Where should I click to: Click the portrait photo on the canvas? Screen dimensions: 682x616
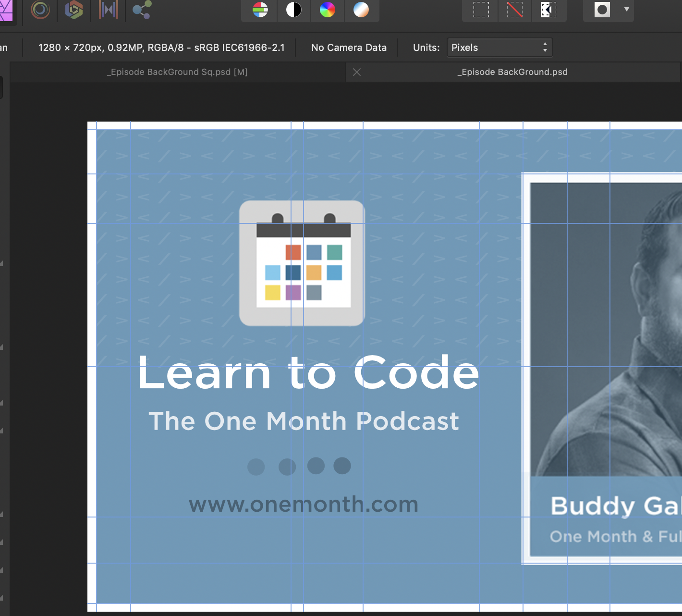606,329
